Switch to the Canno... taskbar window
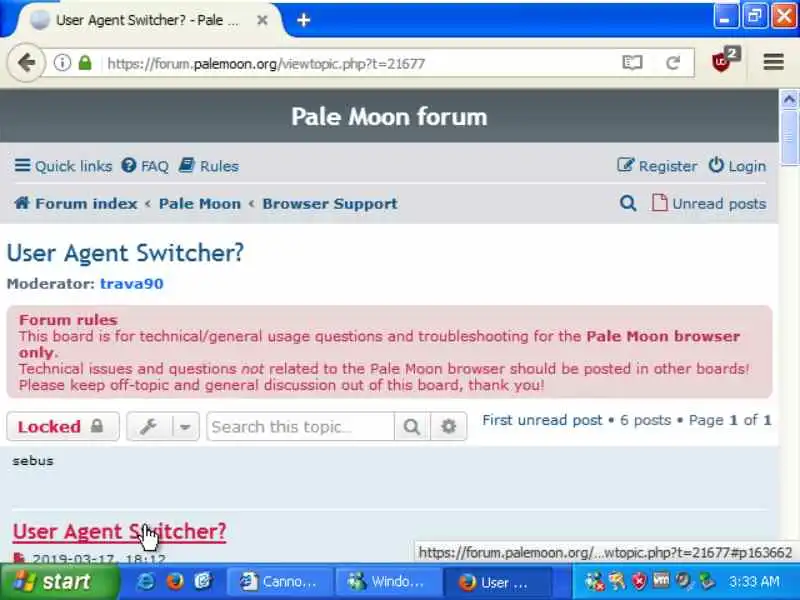This screenshot has width=800, height=600. (278, 582)
